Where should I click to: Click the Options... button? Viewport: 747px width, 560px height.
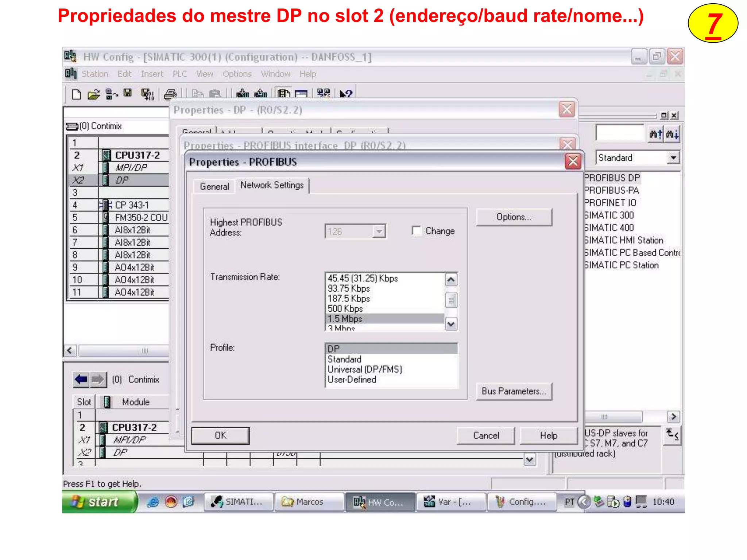pos(514,217)
